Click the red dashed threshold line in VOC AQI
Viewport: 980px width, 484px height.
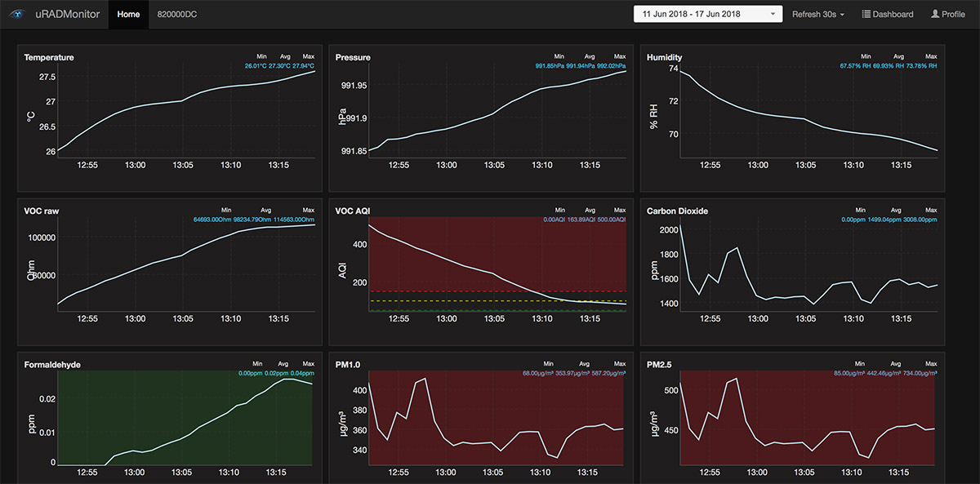497,291
